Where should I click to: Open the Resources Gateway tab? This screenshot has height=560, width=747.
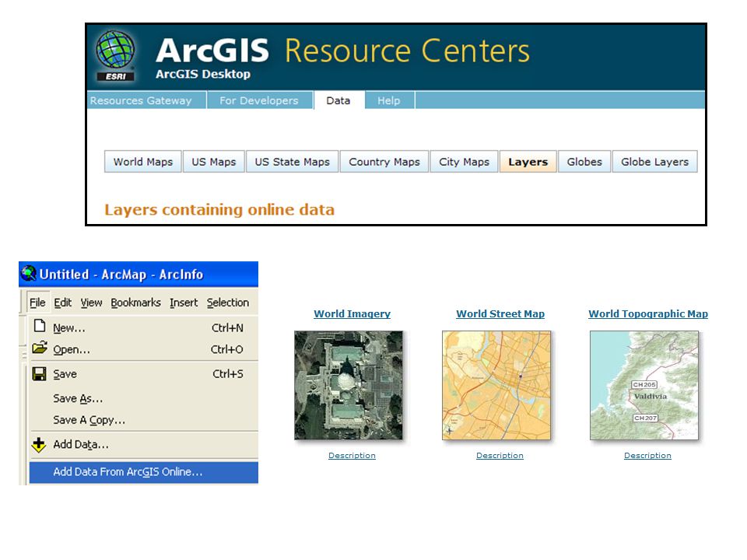(141, 100)
